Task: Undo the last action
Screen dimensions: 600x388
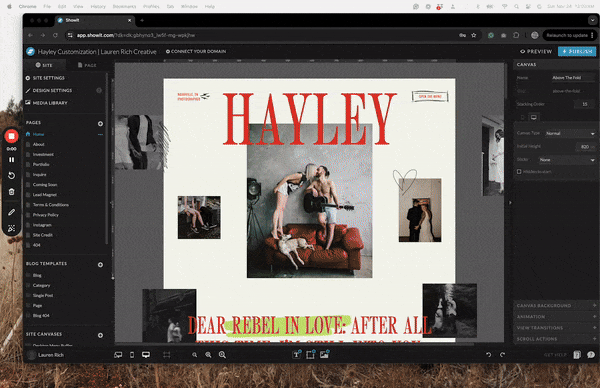Action: 489,355
